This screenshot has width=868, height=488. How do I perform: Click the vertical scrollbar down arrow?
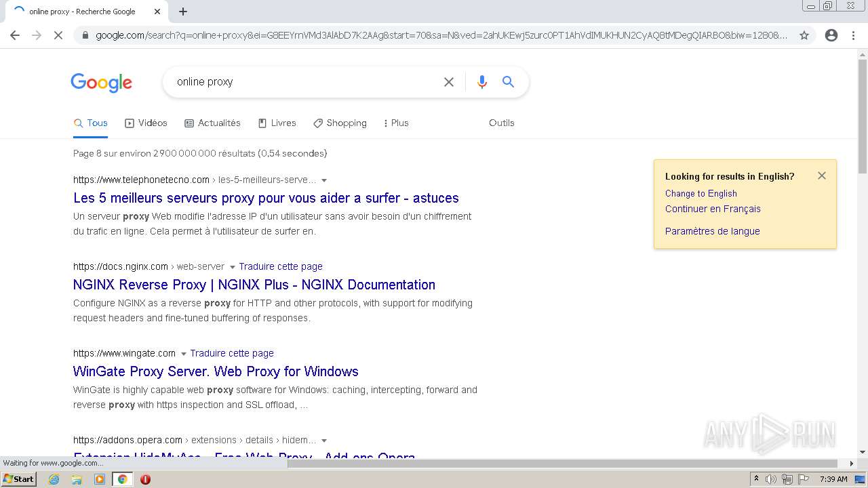tap(863, 452)
